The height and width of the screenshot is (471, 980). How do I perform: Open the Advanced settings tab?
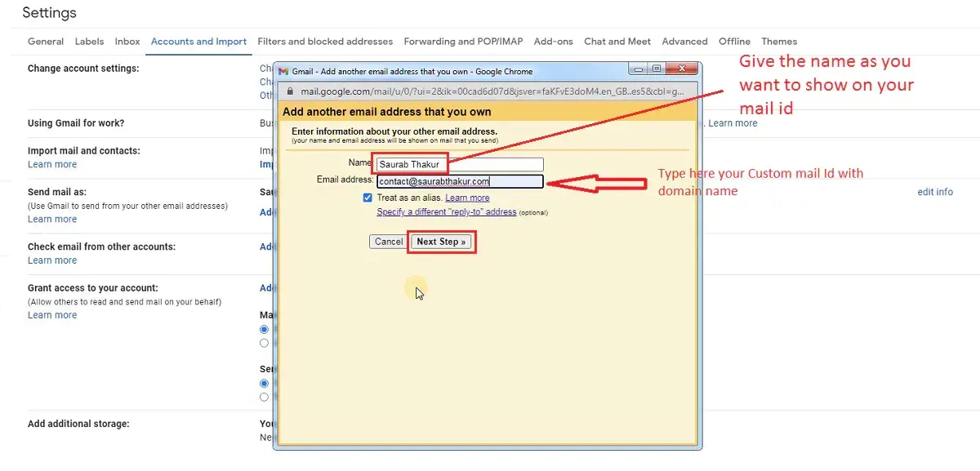click(684, 42)
